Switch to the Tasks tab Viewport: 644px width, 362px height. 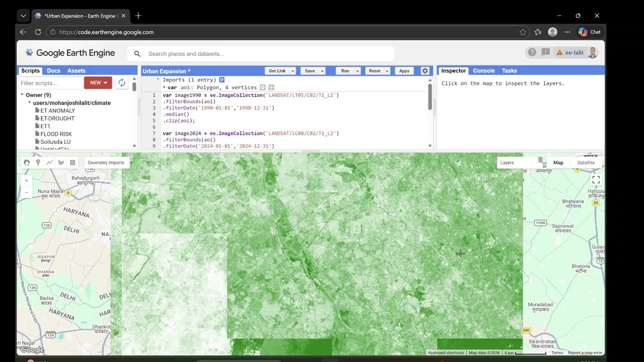click(509, 71)
